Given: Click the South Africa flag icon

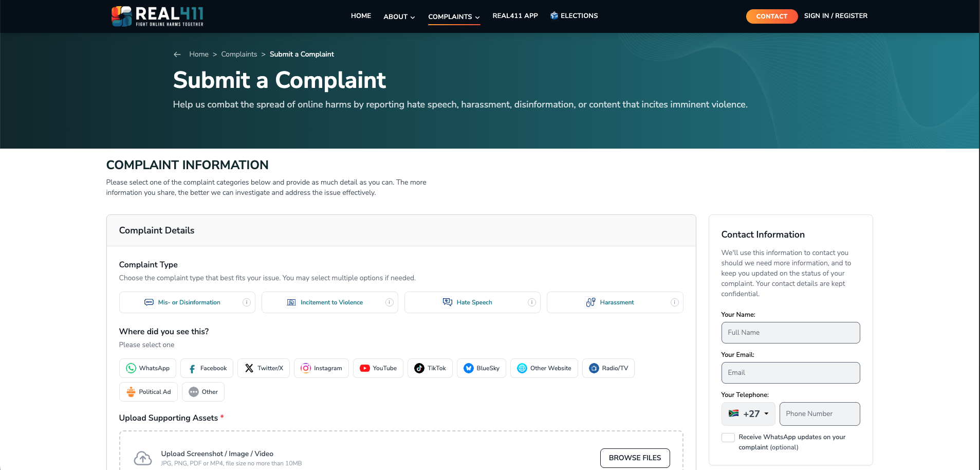Looking at the screenshot, I should (734, 413).
